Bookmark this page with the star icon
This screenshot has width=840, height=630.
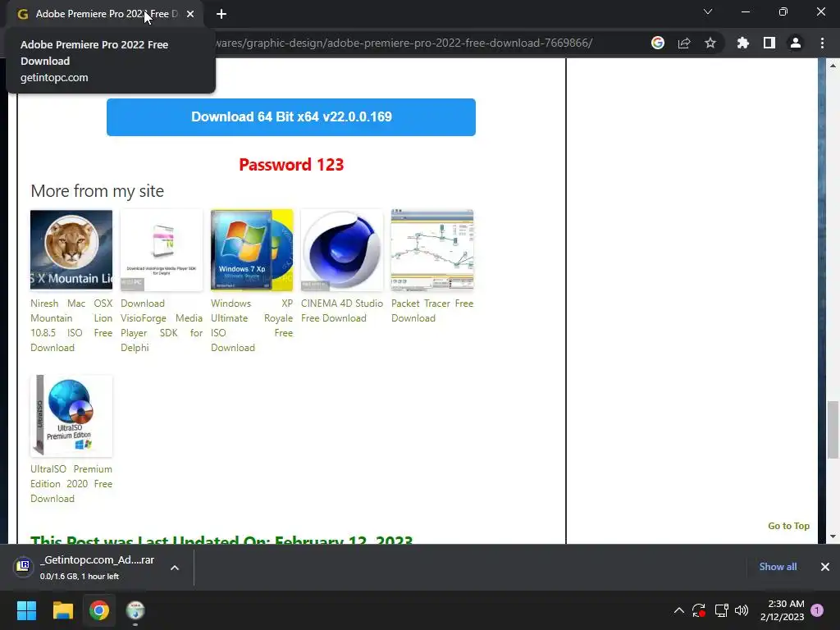point(710,43)
